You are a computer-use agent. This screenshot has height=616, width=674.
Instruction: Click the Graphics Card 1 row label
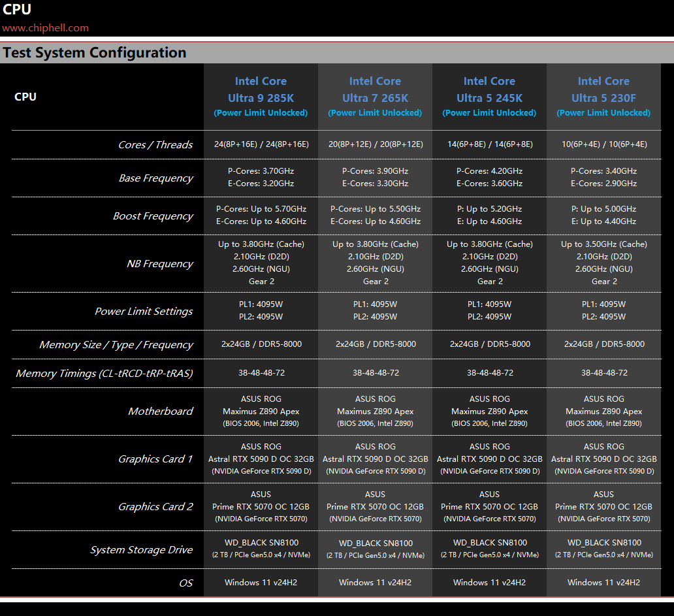click(x=155, y=459)
